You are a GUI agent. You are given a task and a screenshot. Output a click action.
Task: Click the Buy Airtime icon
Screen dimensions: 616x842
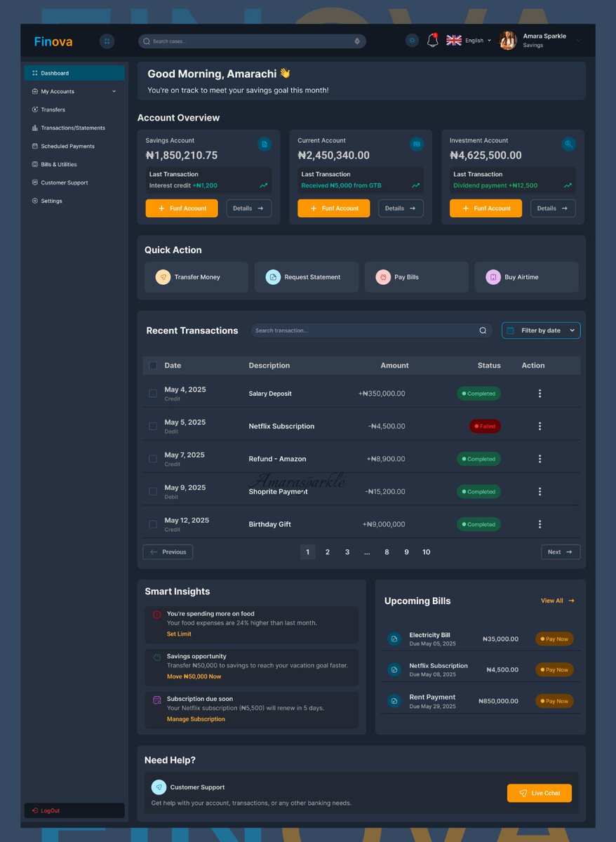tap(493, 277)
